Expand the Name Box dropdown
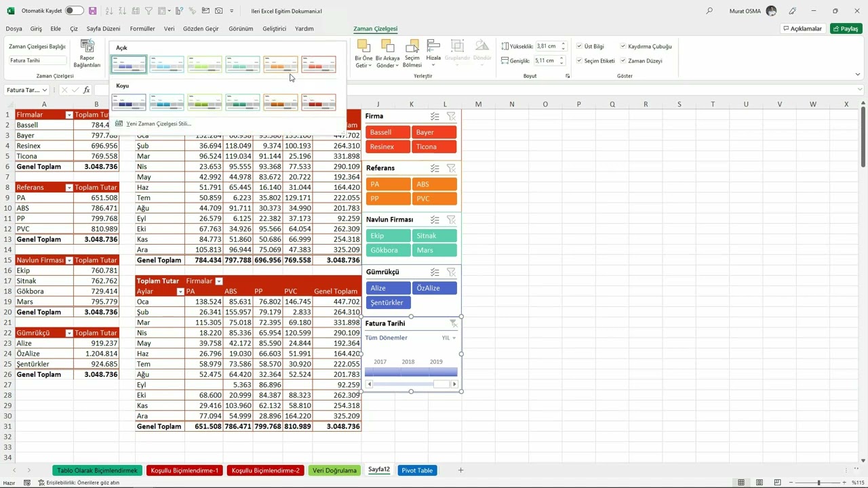The height and width of the screenshot is (488, 868). [x=45, y=90]
